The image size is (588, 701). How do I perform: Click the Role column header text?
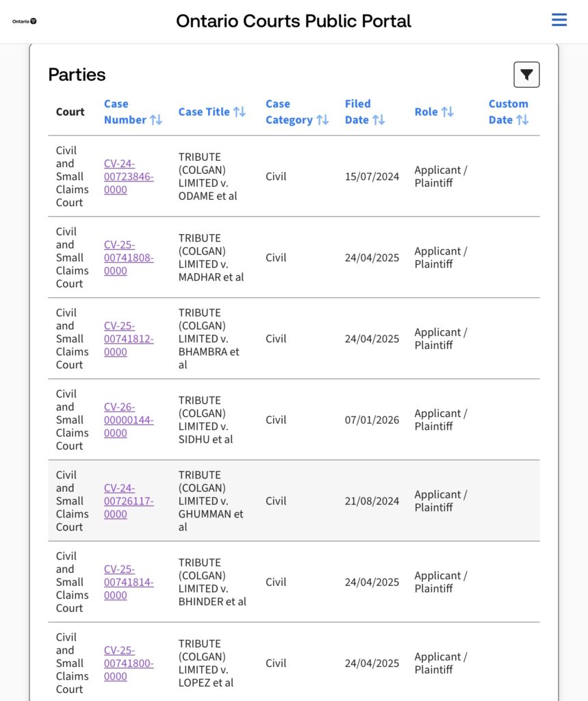[426, 112]
